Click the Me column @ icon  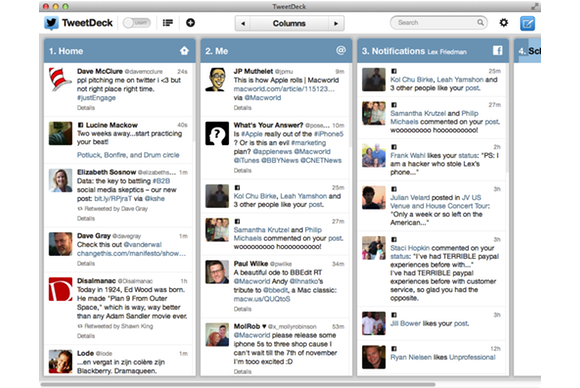tap(341, 50)
